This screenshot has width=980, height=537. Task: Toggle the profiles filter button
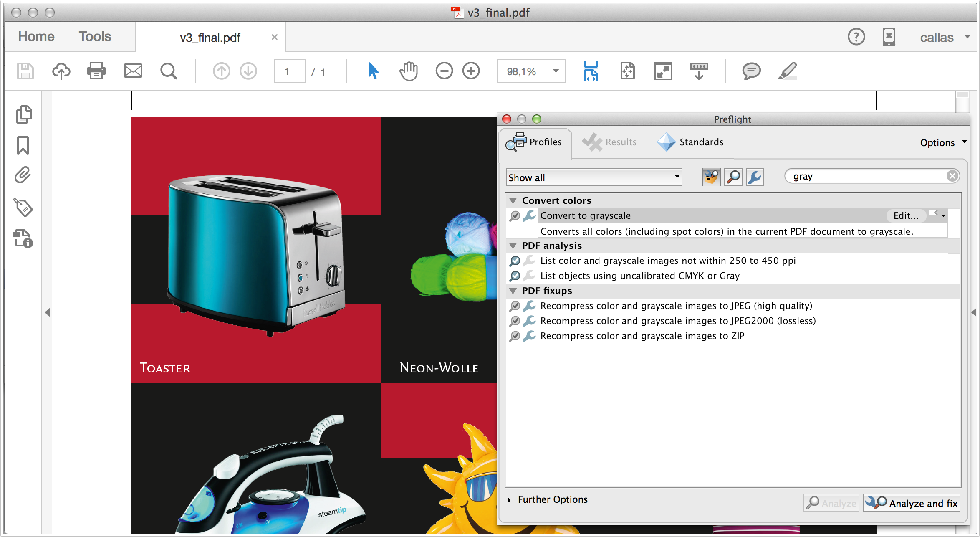coord(711,177)
